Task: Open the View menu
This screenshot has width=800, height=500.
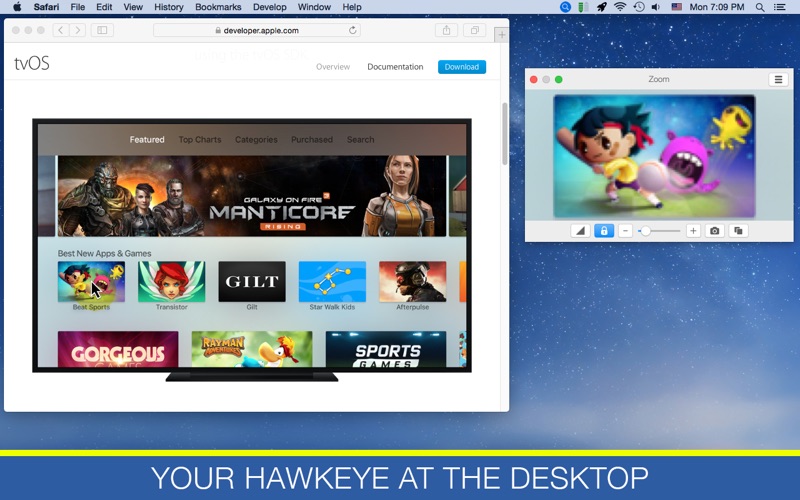Action: pos(133,7)
